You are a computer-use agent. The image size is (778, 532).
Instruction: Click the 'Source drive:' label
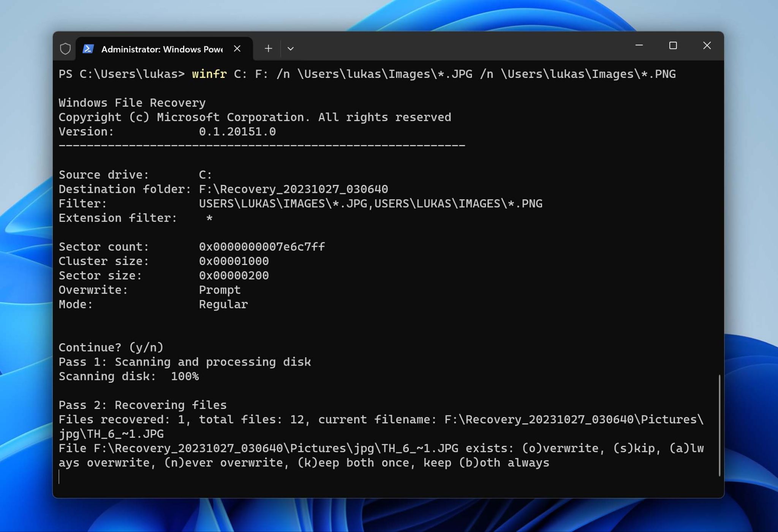coord(104,175)
